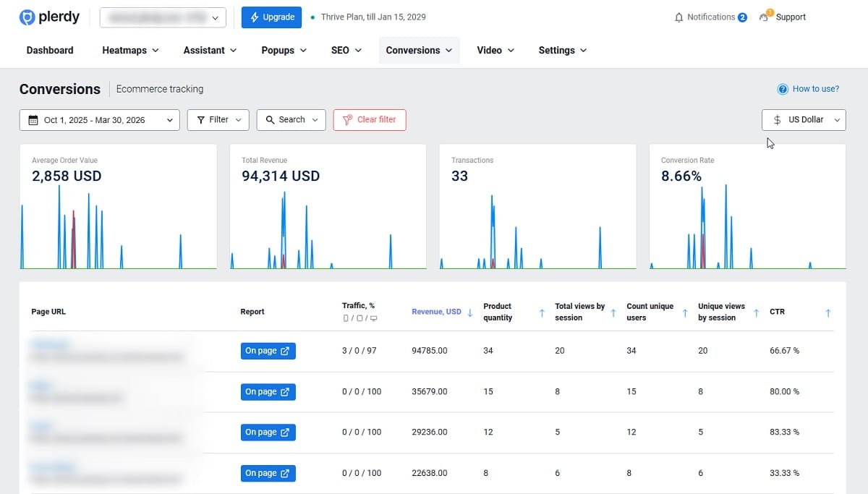Toggle ascending sort on the CTR column
The width and height of the screenshot is (868, 494).
coord(827,312)
